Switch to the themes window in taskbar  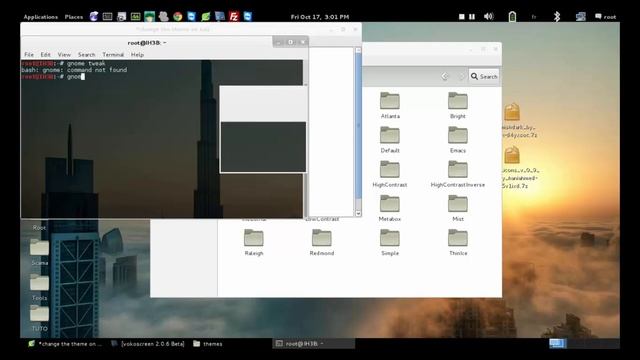click(208, 344)
